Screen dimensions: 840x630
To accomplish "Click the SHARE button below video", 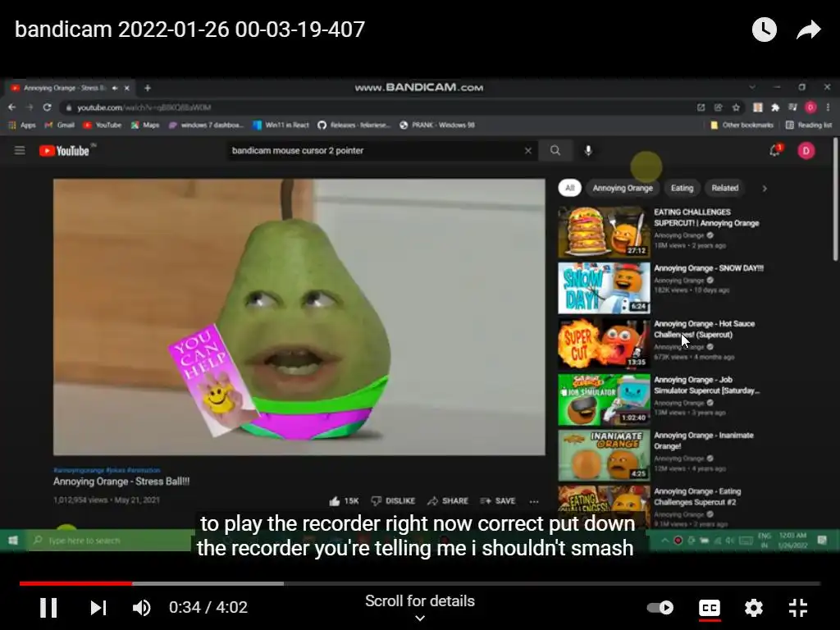I will click(448, 501).
